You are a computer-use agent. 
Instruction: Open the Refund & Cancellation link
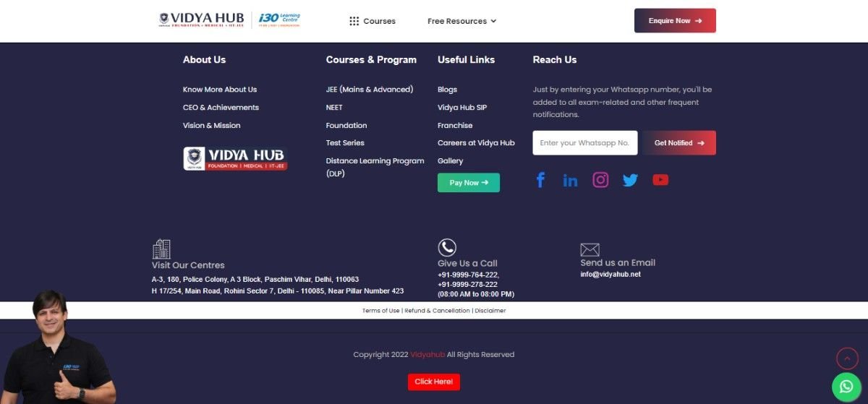click(437, 311)
